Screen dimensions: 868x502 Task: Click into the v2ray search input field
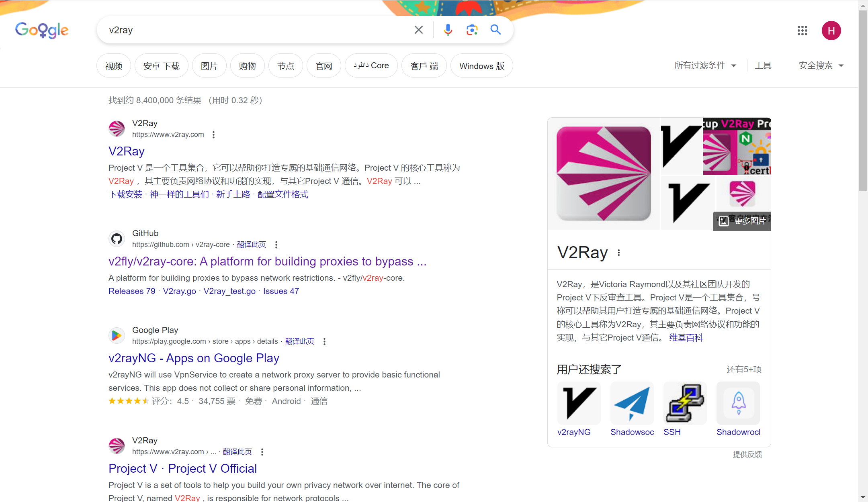click(257, 30)
